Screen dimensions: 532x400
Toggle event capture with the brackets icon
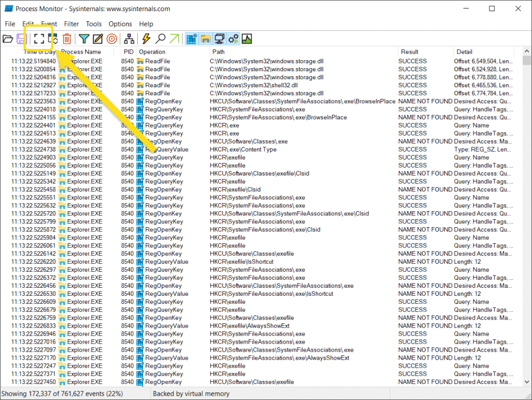(x=39, y=39)
